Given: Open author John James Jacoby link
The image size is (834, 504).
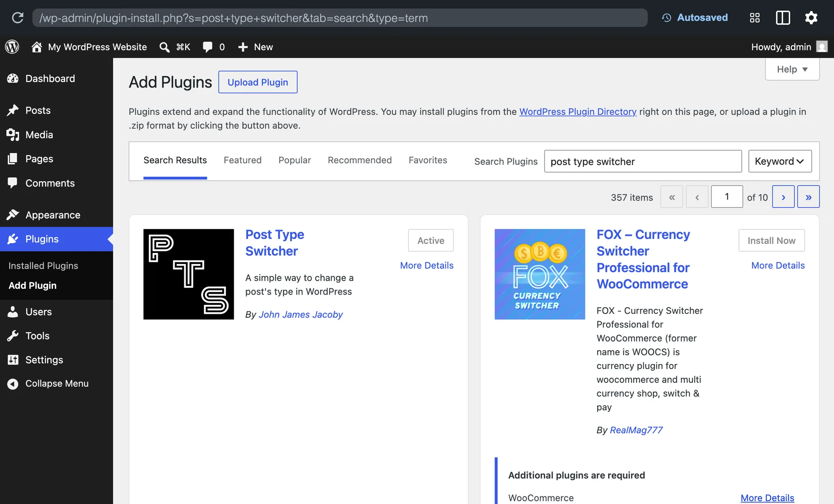Looking at the screenshot, I should (x=300, y=315).
